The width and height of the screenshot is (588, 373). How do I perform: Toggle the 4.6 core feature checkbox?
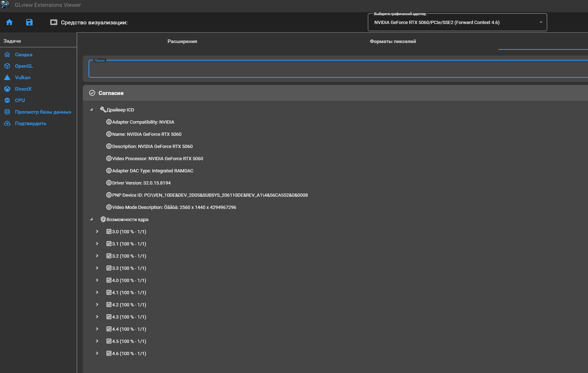pyautogui.click(x=109, y=353)
